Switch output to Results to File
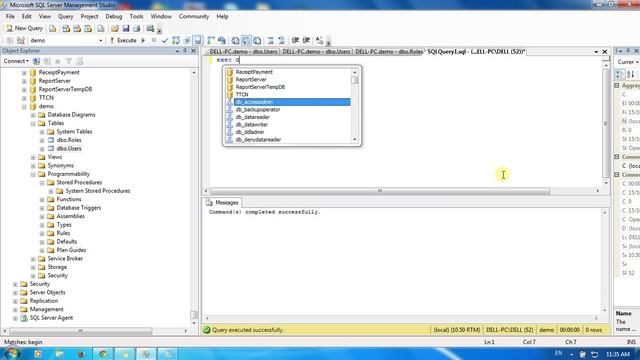The height and width of the screenshot is (360, 640). click(257, 40)
